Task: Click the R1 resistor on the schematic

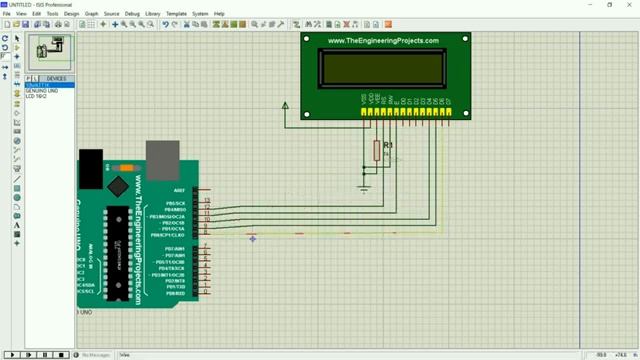Action: (x=377, y=150)
